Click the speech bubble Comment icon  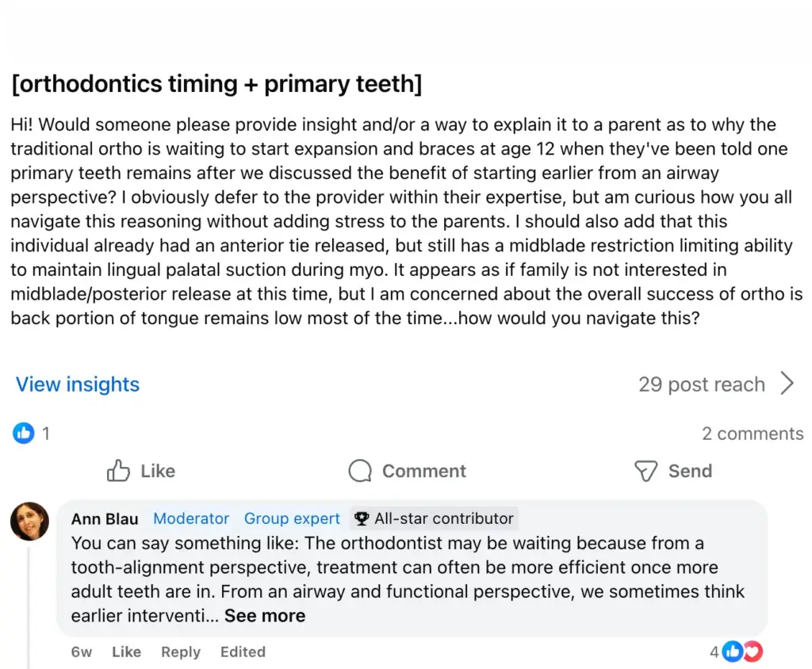pos(360,471)
